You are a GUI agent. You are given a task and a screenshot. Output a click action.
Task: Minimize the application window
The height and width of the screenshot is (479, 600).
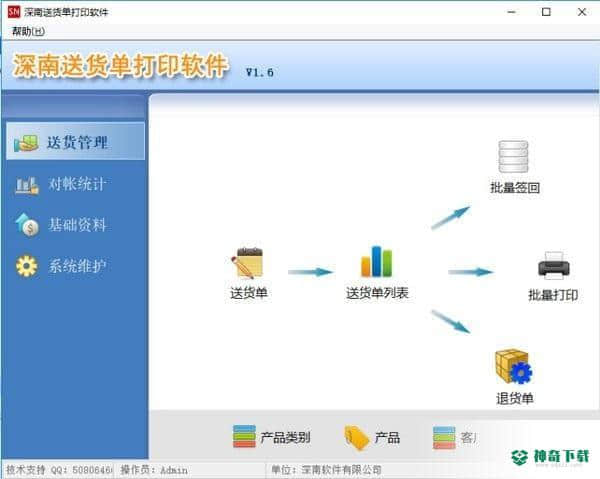tap(511, 12)
